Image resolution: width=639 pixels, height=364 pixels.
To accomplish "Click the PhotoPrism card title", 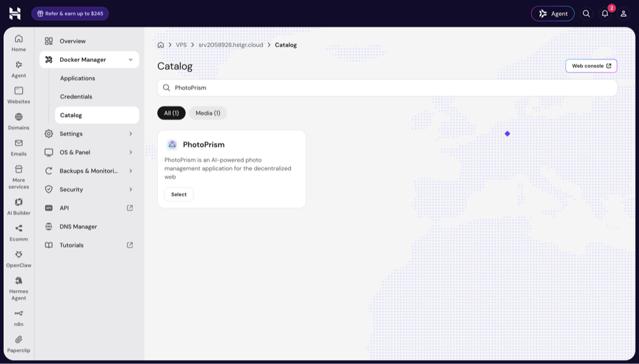I will click(x=204, y=144).
